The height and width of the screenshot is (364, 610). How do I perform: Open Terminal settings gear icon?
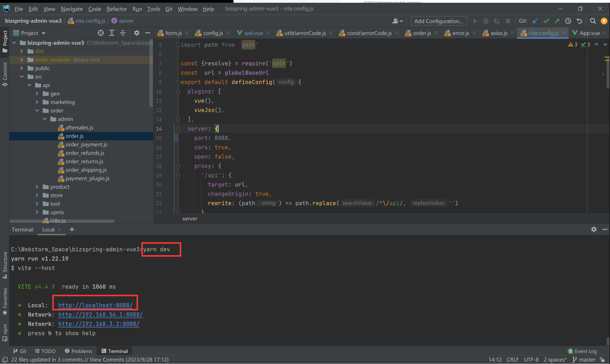[x=594, y=229]
